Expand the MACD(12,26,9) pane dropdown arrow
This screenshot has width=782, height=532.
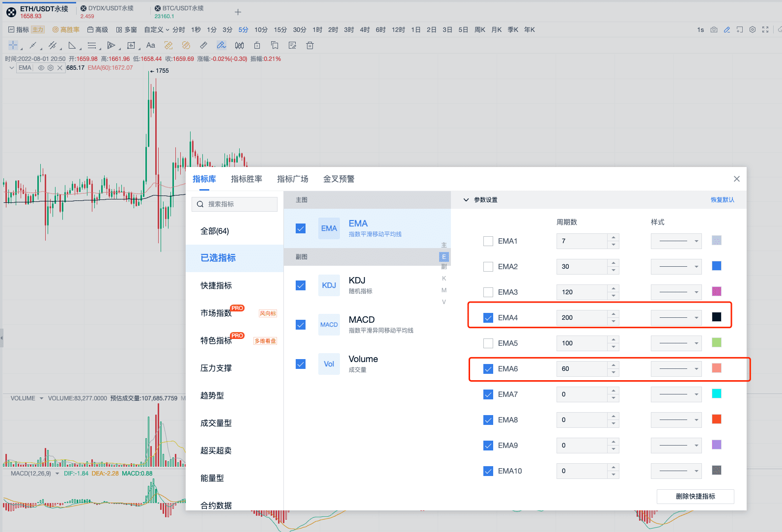(57, 474)
